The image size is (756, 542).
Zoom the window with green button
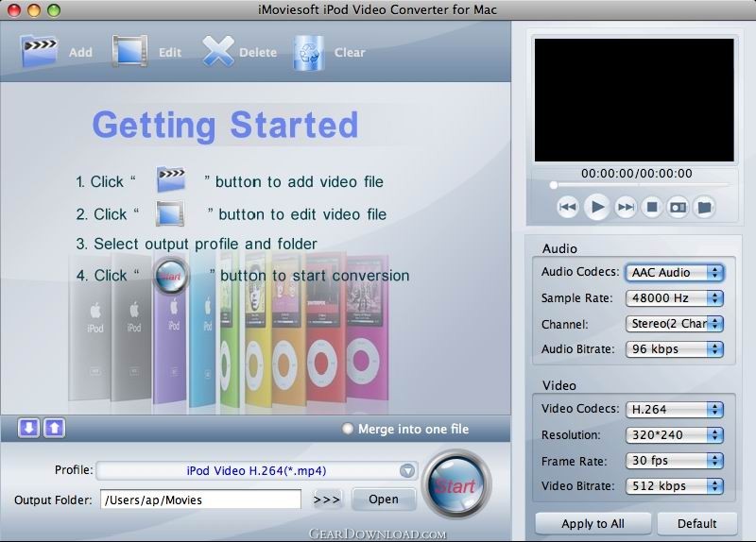pos(54,10)
